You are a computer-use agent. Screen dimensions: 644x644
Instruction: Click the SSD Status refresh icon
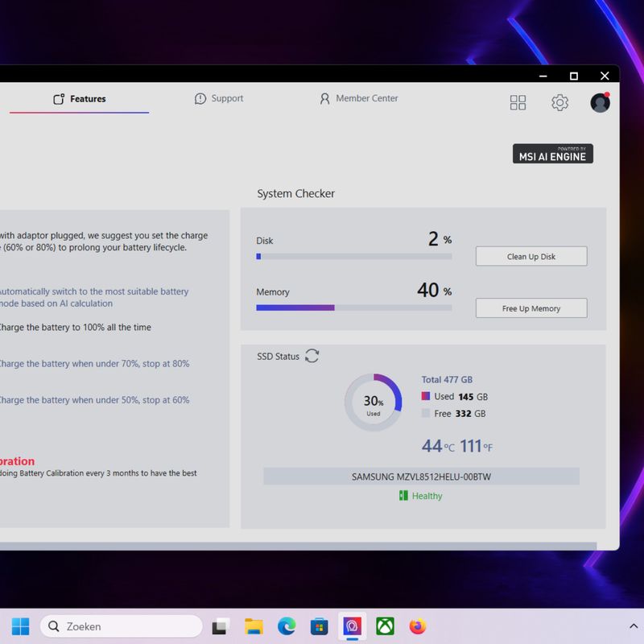tap(312, 356)
